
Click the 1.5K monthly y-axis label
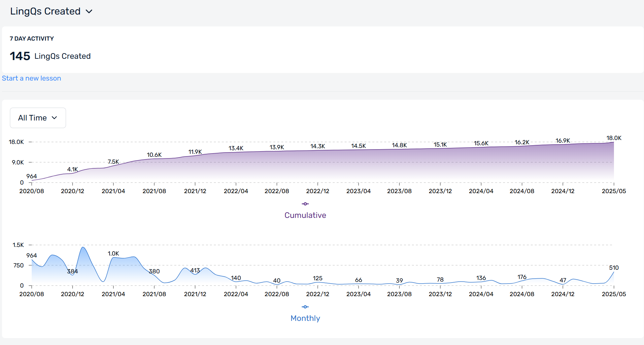click(x=18, y=245)
